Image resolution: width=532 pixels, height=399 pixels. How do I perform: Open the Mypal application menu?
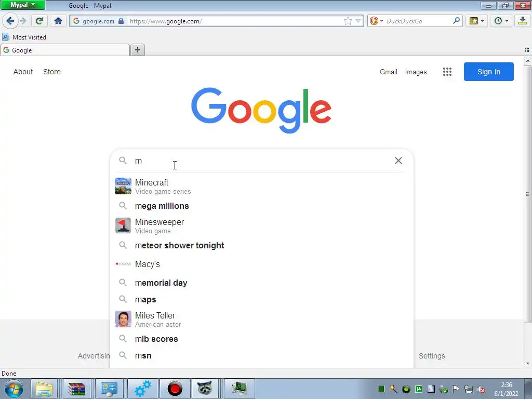pyautogui.click(x=22, y=5)
